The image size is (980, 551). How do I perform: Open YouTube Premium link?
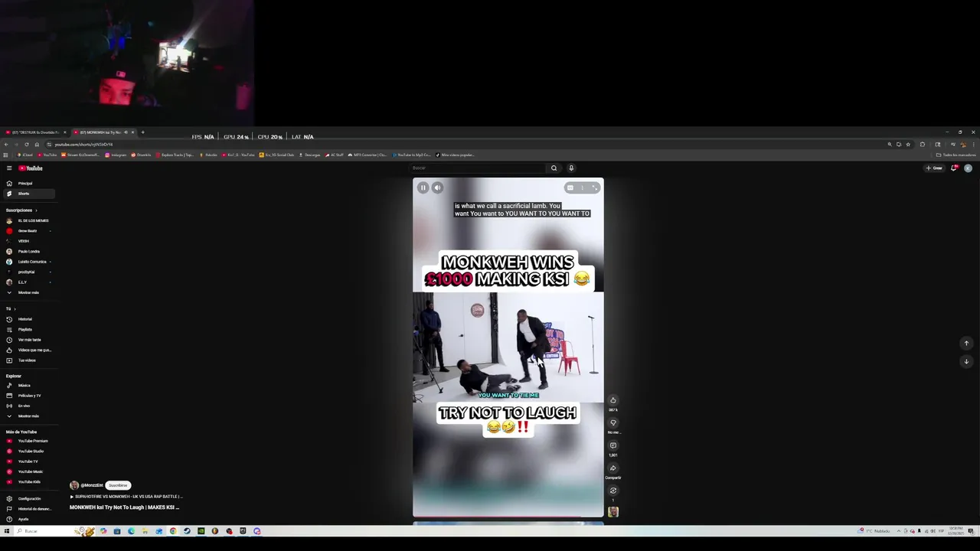coord(28,441)
